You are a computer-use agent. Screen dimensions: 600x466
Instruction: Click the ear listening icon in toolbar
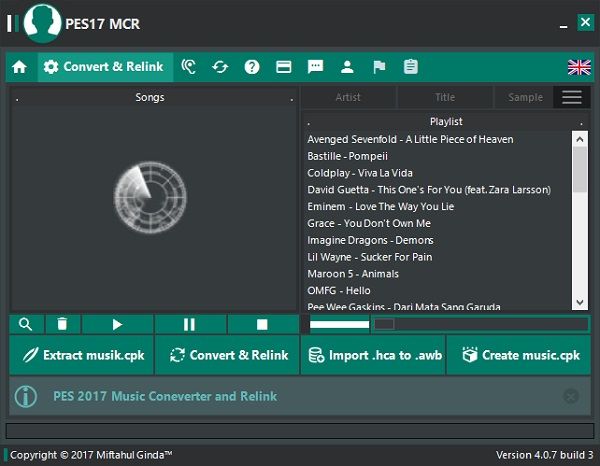[x=189, y=67]
